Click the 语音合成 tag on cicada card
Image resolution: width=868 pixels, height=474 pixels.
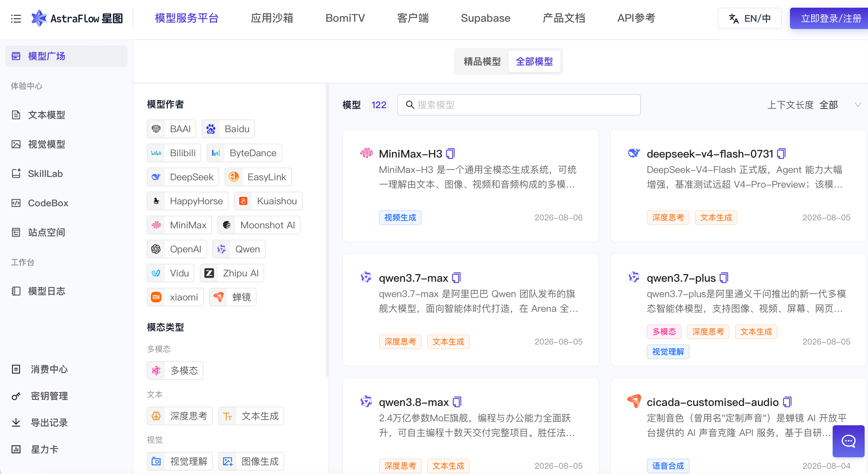[668, 466]
